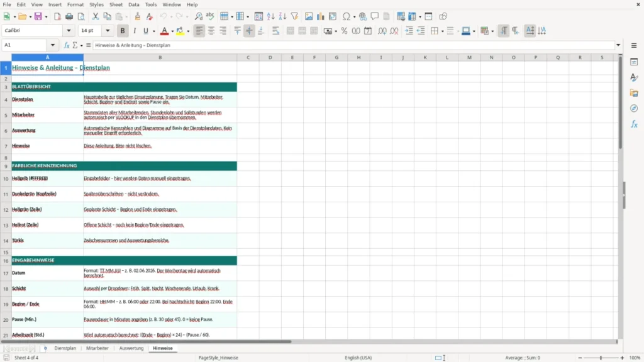The width and height of the screenshot is (644, 362).
Task: Click the formula input line
Action: coord(353,45)
